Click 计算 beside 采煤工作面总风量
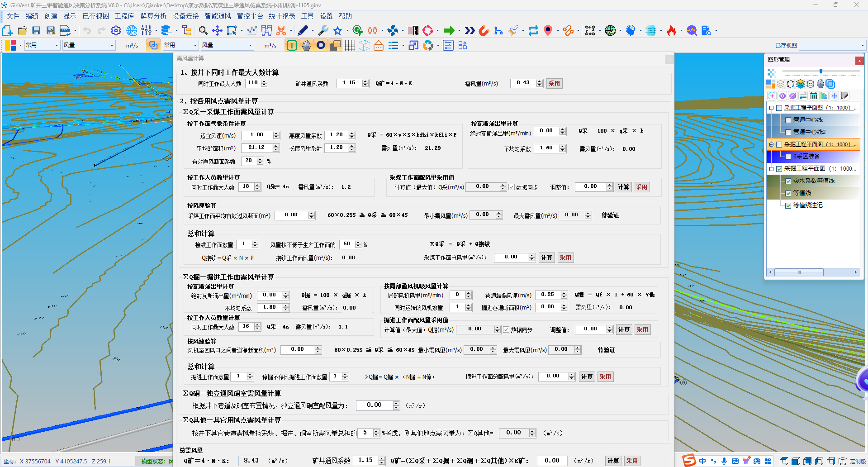 [x=547, y=257]
